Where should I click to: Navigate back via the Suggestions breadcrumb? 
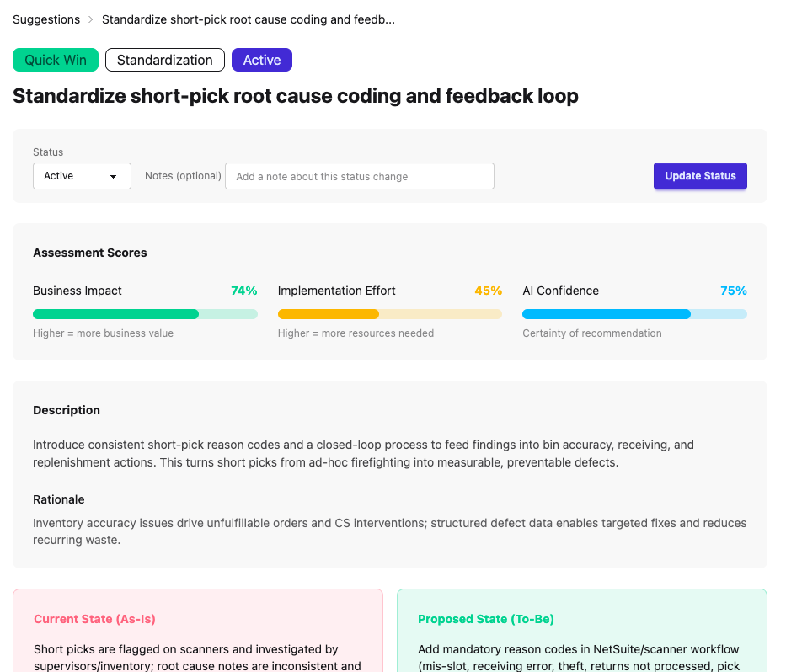coord(46,19)
